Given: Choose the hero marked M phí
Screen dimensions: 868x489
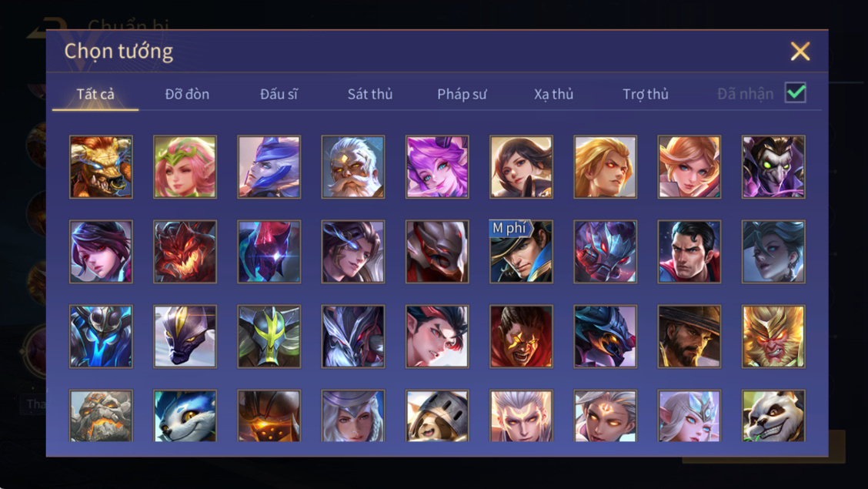Looking at the screenshot, I should pos(521,252).
